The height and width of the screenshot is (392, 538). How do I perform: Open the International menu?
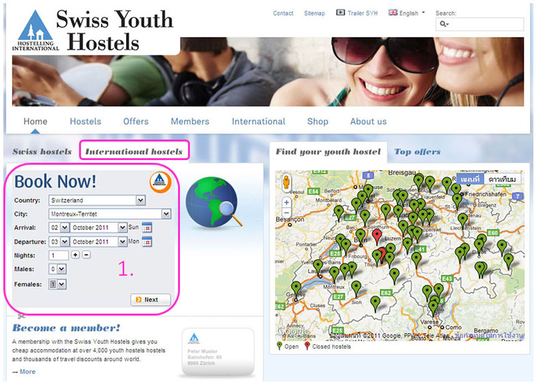click(258, 122)
